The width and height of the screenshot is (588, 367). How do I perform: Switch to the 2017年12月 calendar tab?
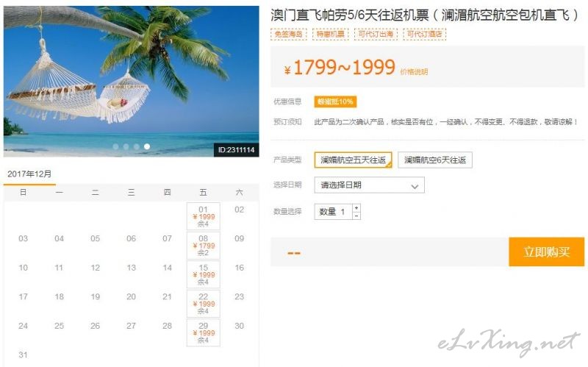pyautogui.click(x=29, y=174)
